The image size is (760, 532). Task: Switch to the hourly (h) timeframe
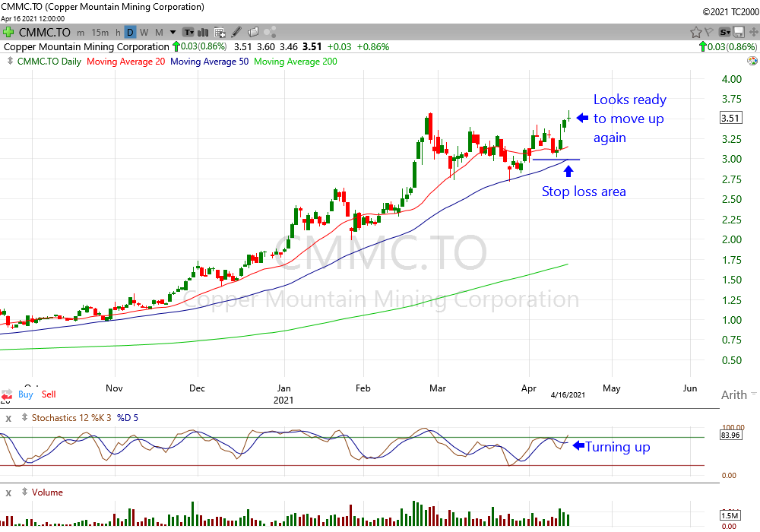click(x=118, y=33)
